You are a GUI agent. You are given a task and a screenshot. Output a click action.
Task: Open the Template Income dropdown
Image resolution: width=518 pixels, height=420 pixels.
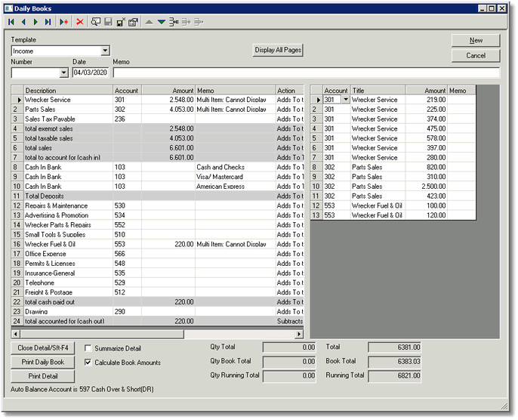[x=105, y=51]
